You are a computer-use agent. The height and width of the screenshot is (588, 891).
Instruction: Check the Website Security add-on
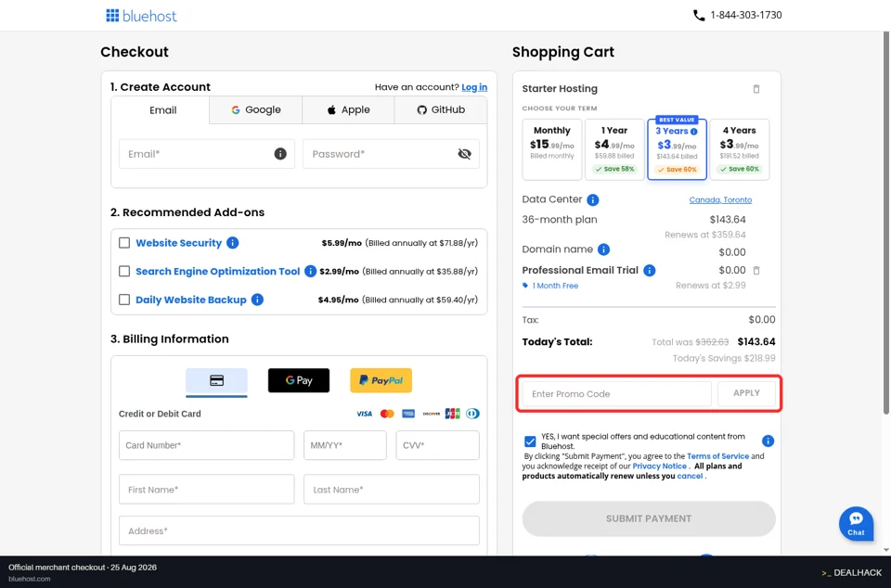[x=124, y=243]
